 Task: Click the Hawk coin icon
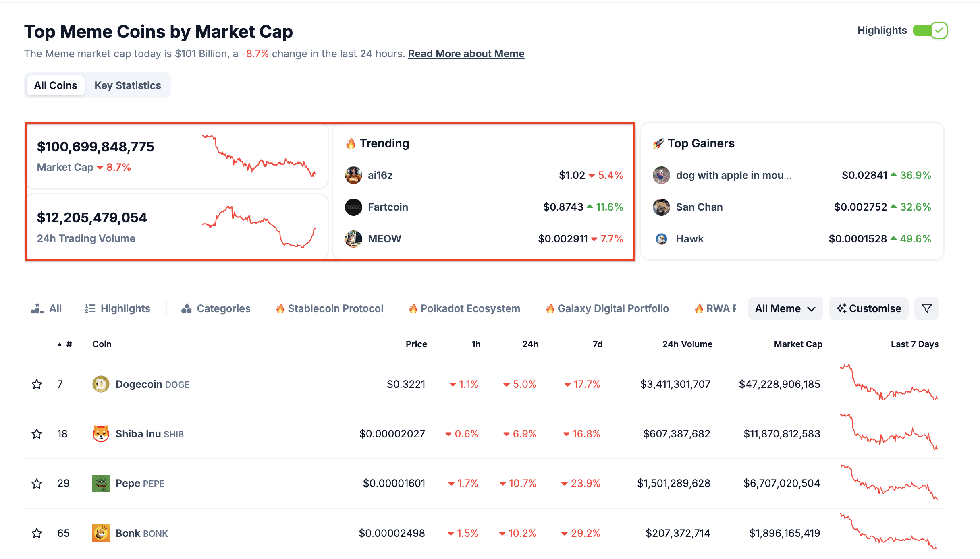[661, 239]
